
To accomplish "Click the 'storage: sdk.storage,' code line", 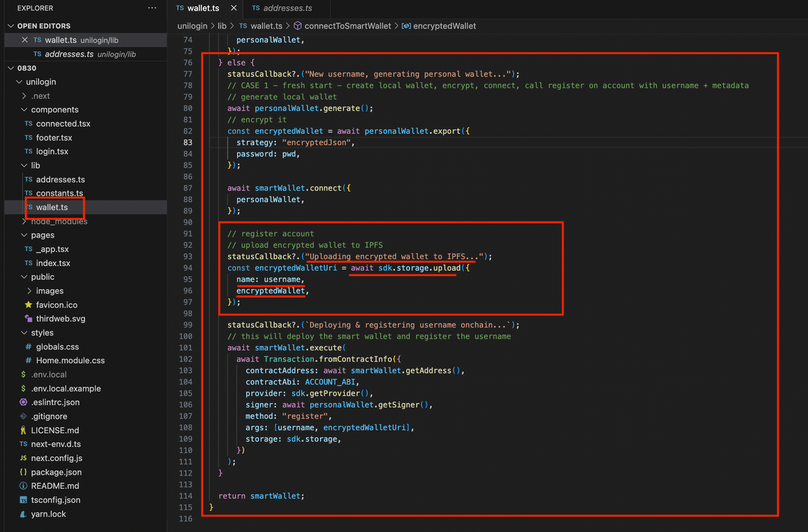I will 293,439.
